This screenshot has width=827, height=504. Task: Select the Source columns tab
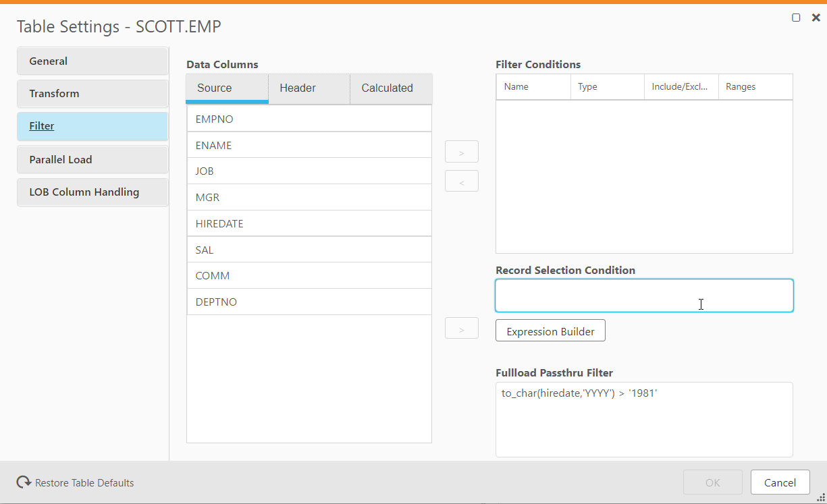click(215, 88)
